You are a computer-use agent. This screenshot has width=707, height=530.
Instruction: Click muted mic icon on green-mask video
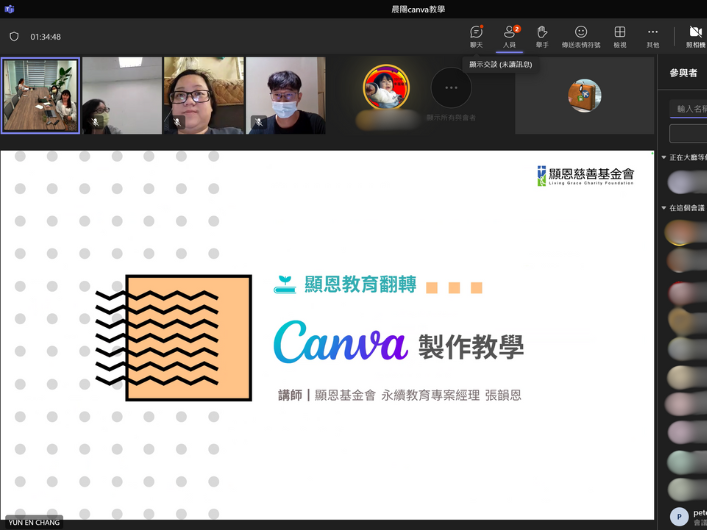tap(95, 122)
